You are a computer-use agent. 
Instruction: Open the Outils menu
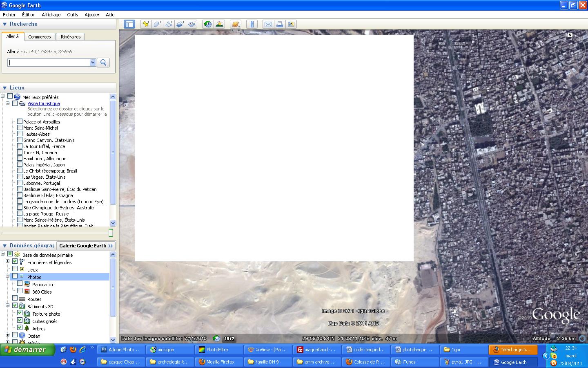(73, 15)
